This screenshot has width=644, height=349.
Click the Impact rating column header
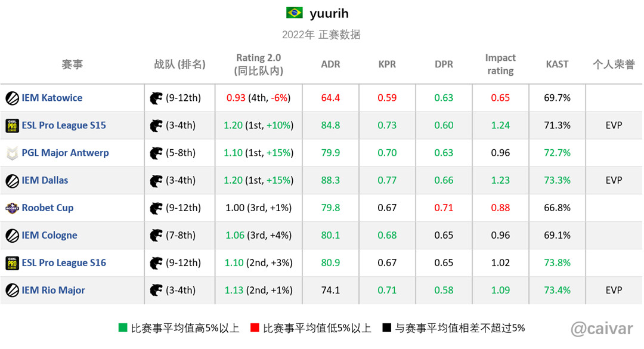(500, 64)
